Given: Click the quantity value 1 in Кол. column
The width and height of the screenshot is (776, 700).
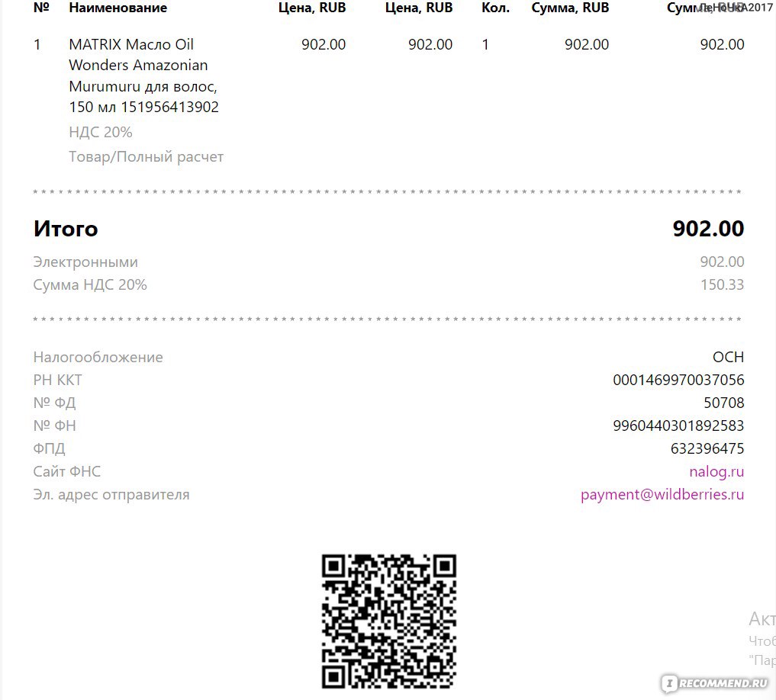Looking at the screenshot, I should (485, 44).
